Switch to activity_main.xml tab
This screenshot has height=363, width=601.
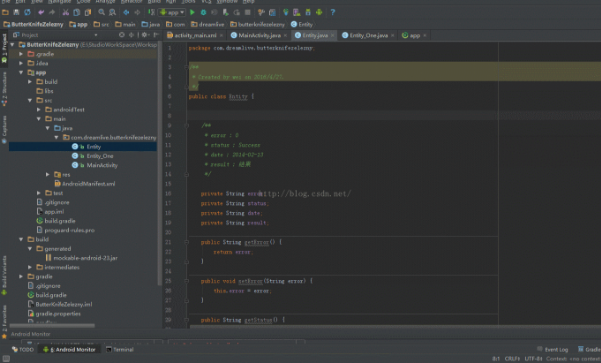tap(195, 35)
